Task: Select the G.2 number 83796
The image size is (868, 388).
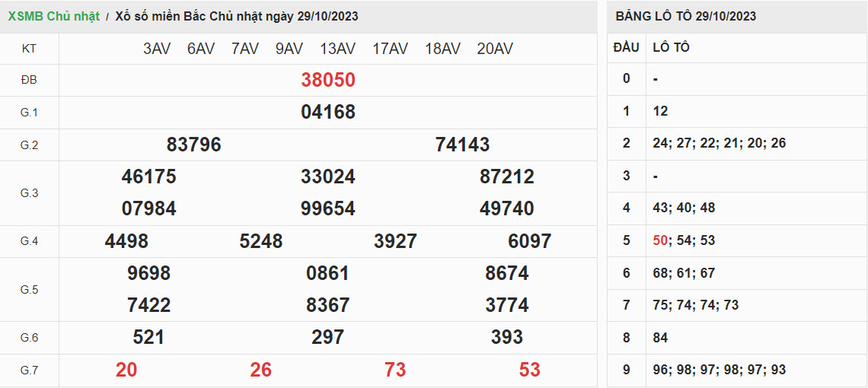Action: pos(193,145)
